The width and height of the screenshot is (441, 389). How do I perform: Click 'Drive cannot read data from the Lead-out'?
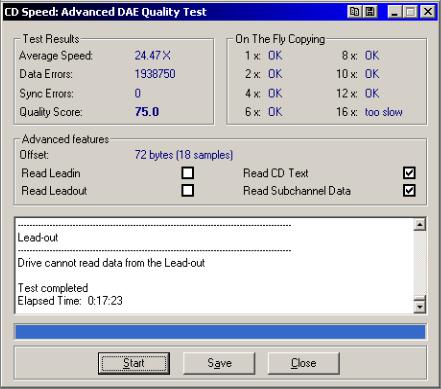pos(111,263)
